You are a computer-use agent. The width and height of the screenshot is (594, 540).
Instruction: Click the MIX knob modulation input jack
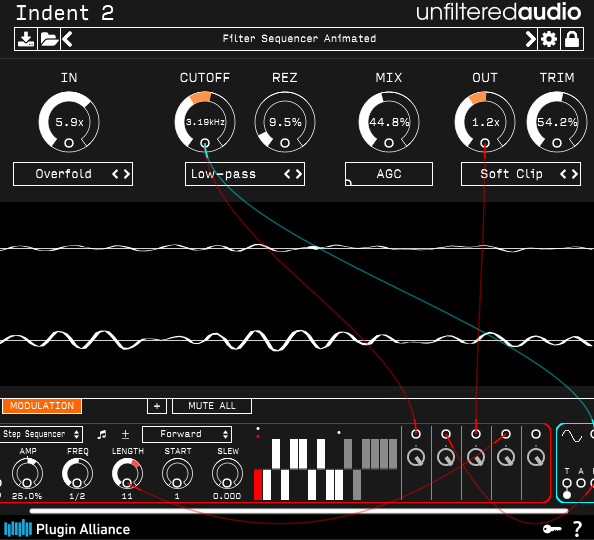389,143
